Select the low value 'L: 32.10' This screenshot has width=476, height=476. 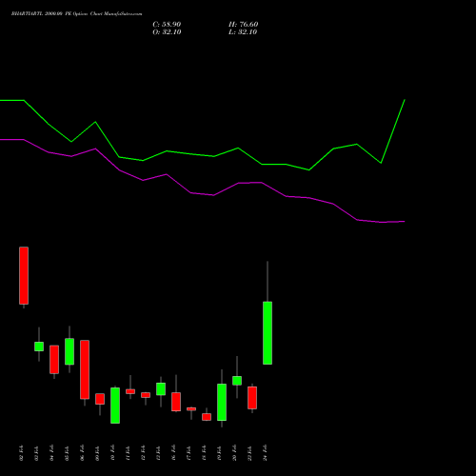pyautogui.click(x=243, y=32)
